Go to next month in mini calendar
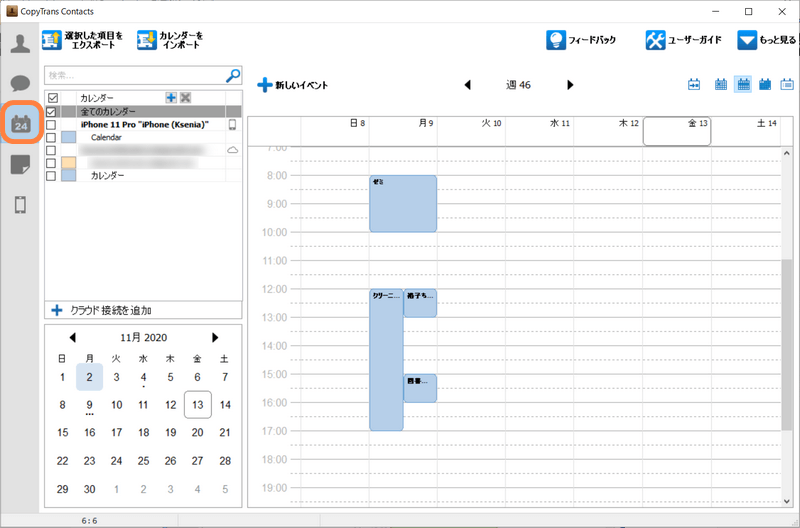The image size is (800, 528). 215,337
